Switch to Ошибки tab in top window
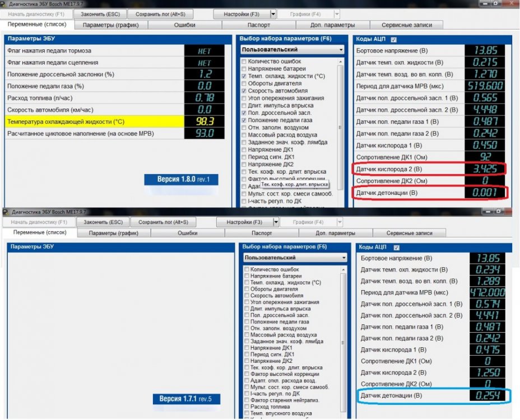The image size is (520, 420). click(185, 25)
